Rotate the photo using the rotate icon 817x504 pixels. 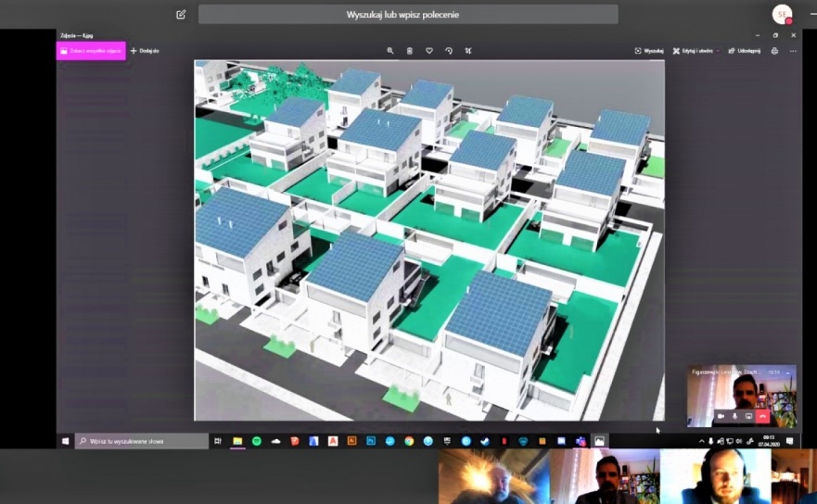click(x=449, y=51)
